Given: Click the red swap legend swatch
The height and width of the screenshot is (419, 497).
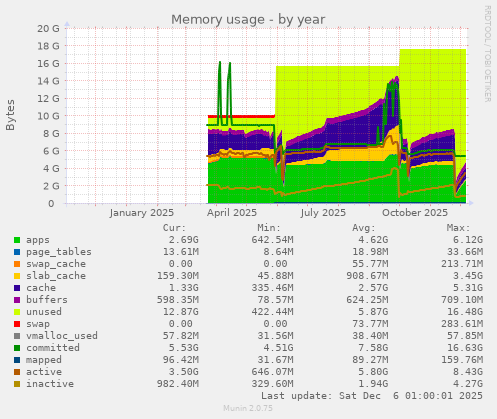Looking at the screenshot, I should click(x=17, y=324).
